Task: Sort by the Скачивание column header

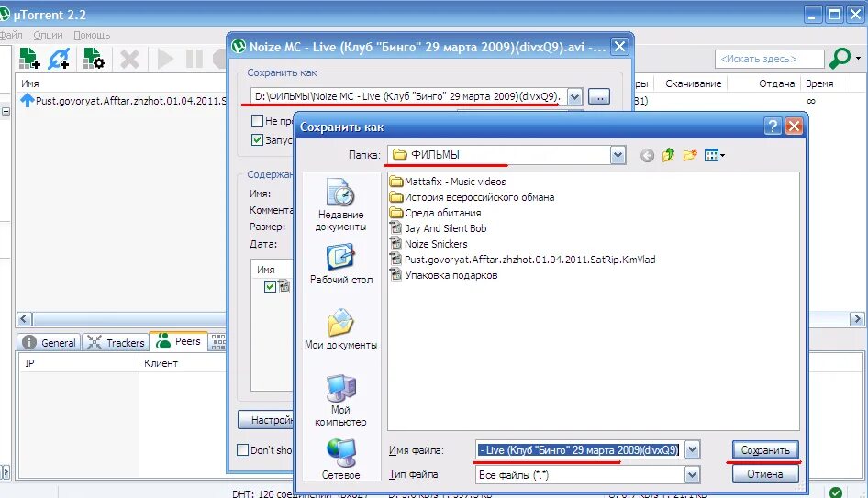Action: (x=693, y=83)
